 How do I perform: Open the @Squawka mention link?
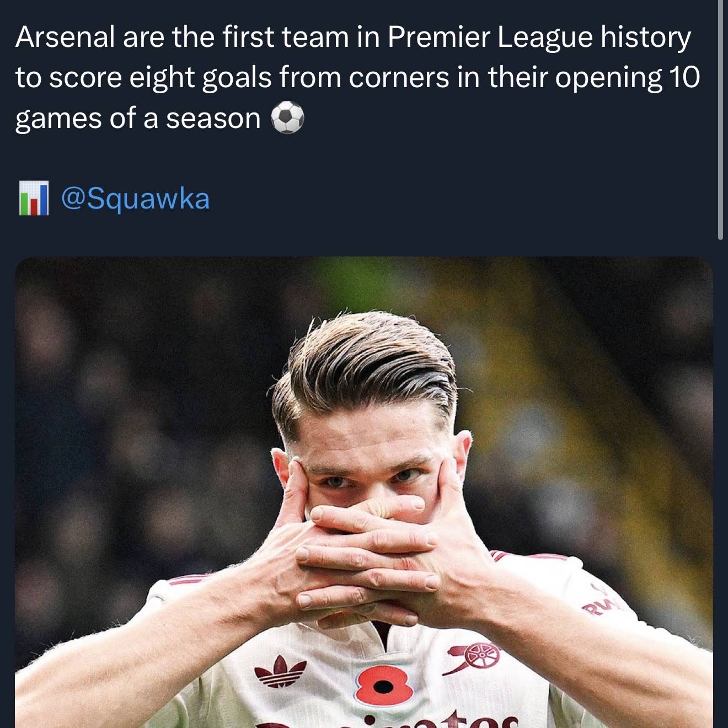click(135, 199)
